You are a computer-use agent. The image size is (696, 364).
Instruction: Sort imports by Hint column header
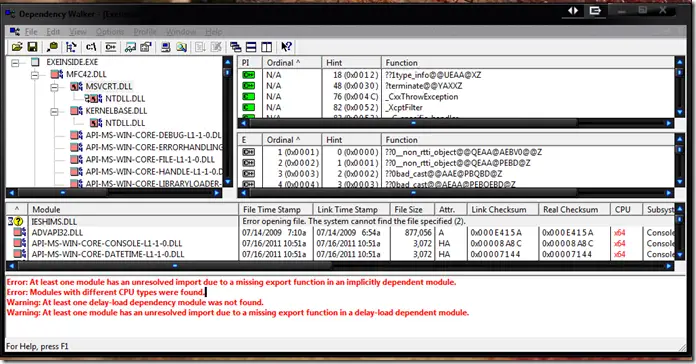click(x=352, y=63)
